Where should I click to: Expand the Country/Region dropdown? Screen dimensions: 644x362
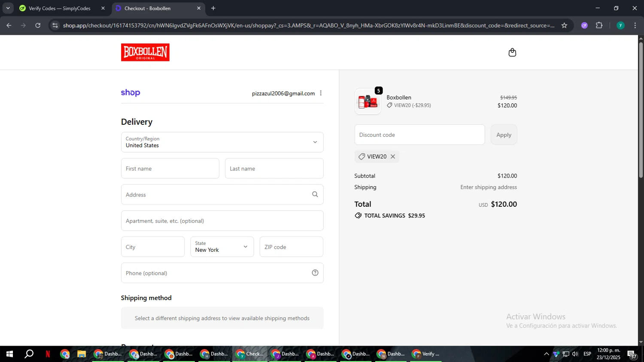coord(222,142)
